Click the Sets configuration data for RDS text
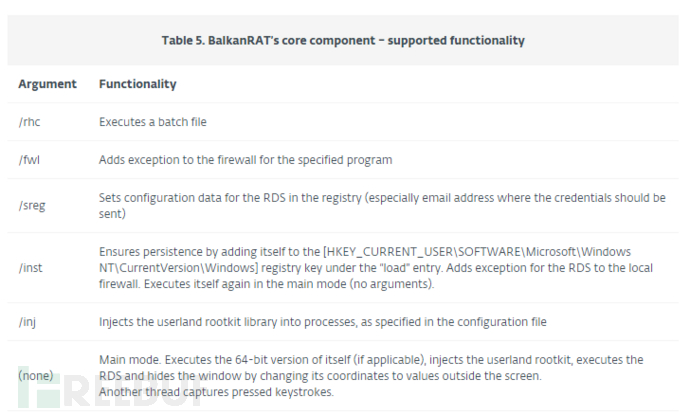Viewport: 690px width, 415px height. [x=382, y=206]
